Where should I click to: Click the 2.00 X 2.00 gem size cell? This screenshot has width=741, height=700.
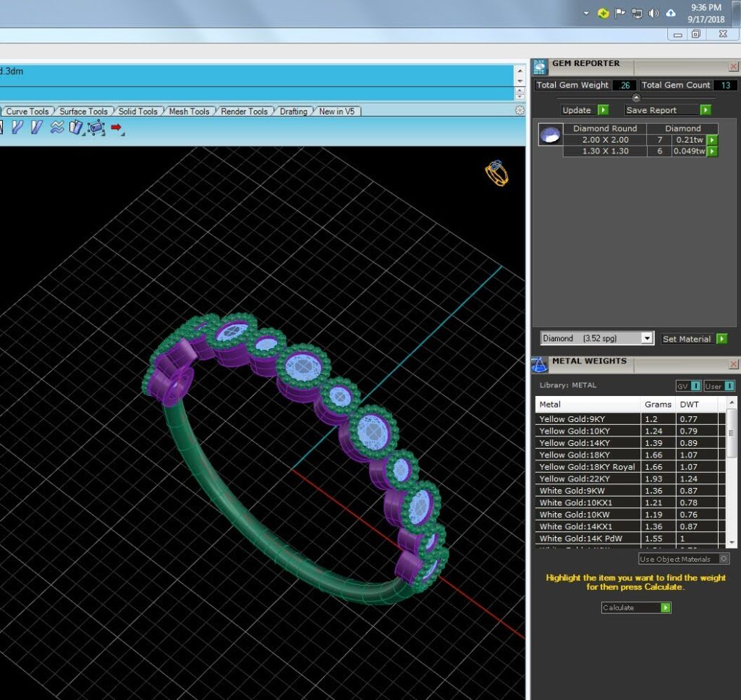point(605,140)
